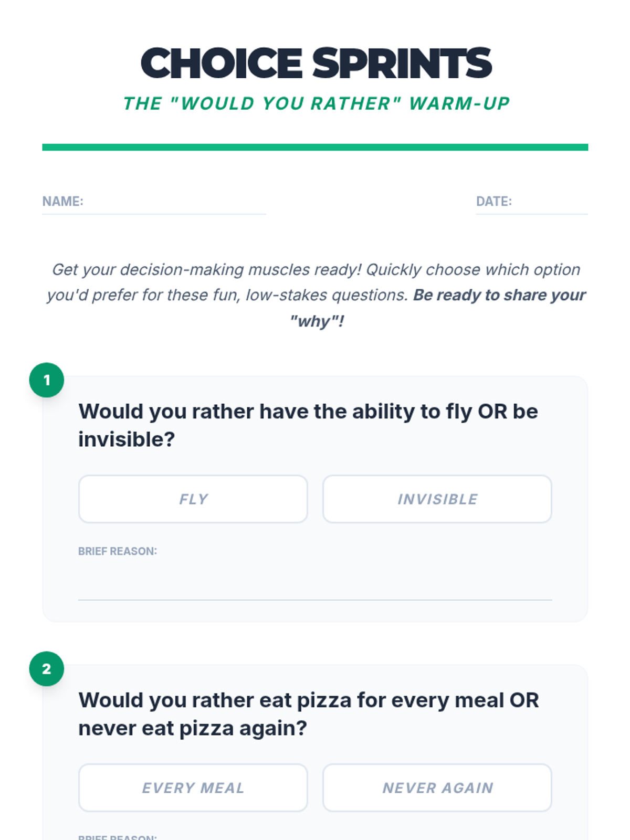Click the DATE label
The width and height of the screenshot is (630, 840).
[x=494, y=202]
